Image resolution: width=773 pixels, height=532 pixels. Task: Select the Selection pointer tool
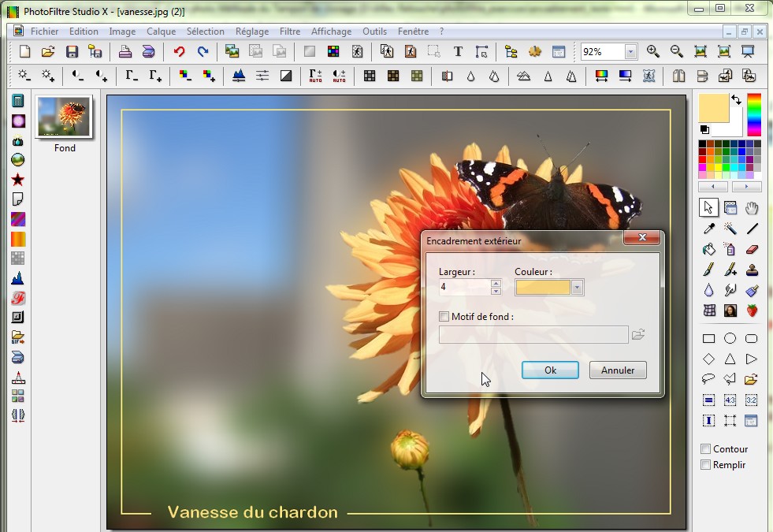pos(708,208)
